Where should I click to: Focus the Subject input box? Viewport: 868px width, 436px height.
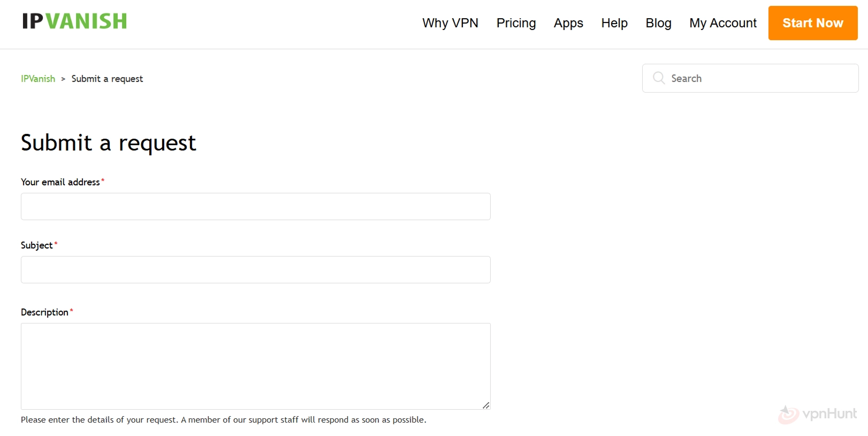[255, 270]
